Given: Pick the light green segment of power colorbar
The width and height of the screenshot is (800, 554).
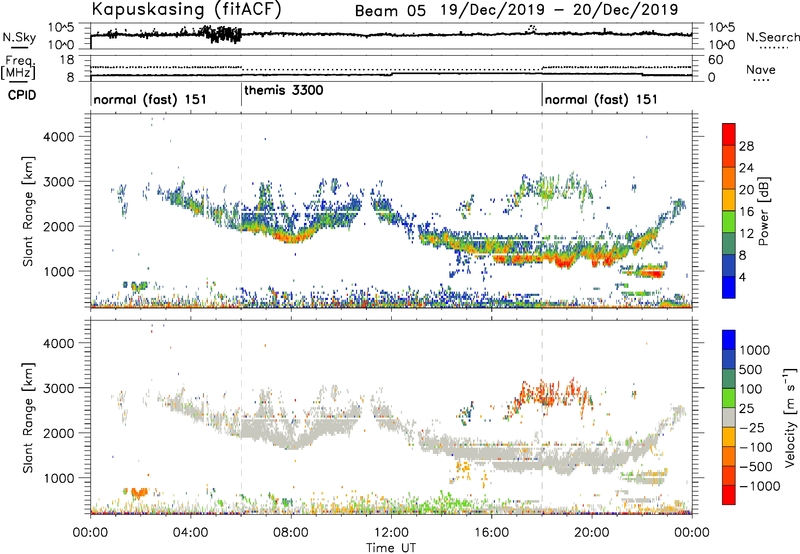Looking at the screenshot, I should click(x=729, y=221).
